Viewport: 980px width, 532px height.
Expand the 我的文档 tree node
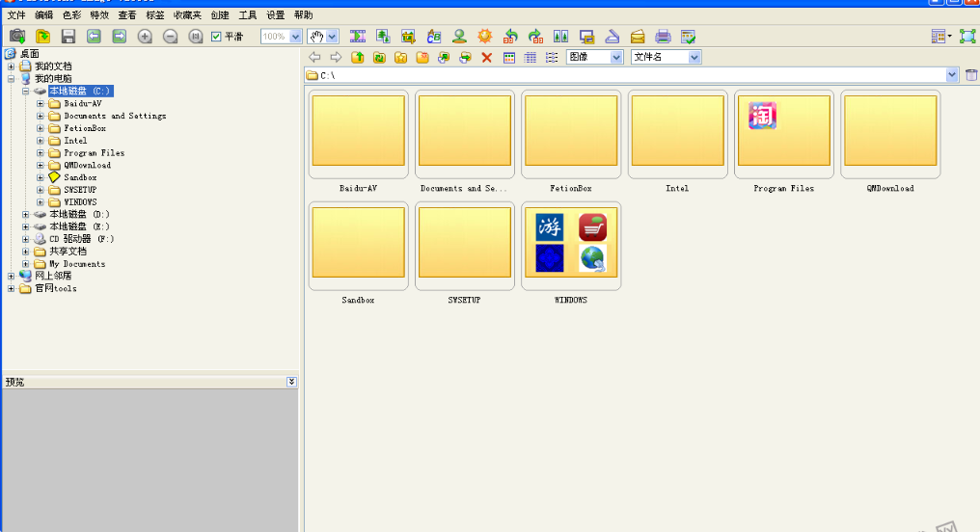click(x=11, y=66)
